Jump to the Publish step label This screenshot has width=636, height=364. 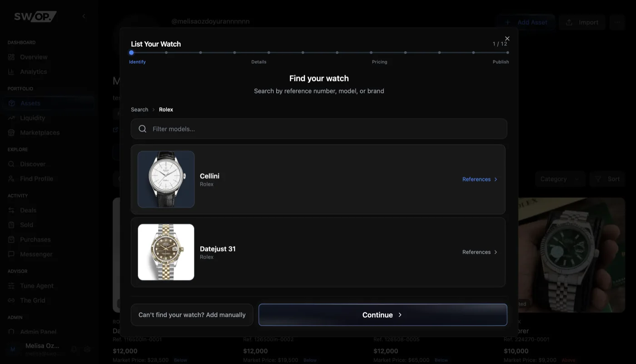(x=501, y=62)
